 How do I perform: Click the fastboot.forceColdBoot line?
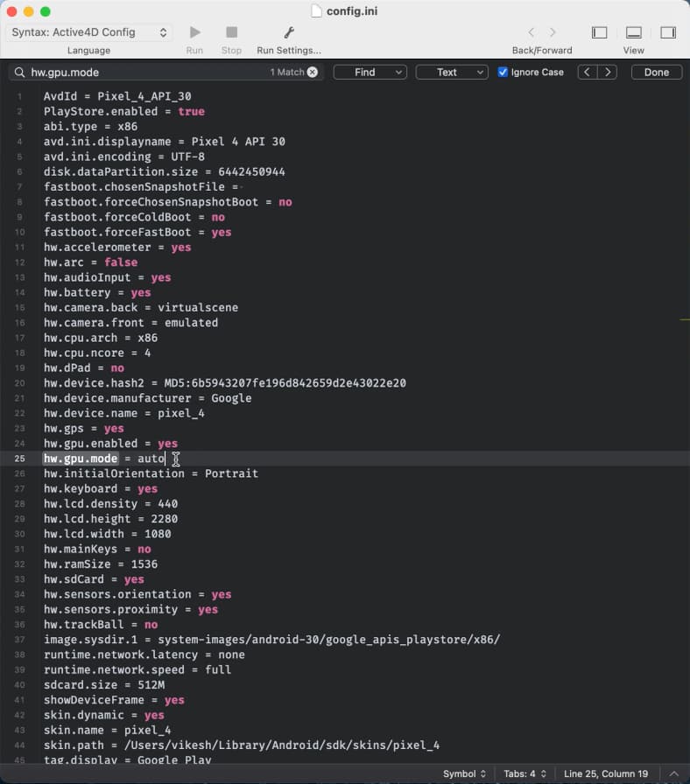134,217
